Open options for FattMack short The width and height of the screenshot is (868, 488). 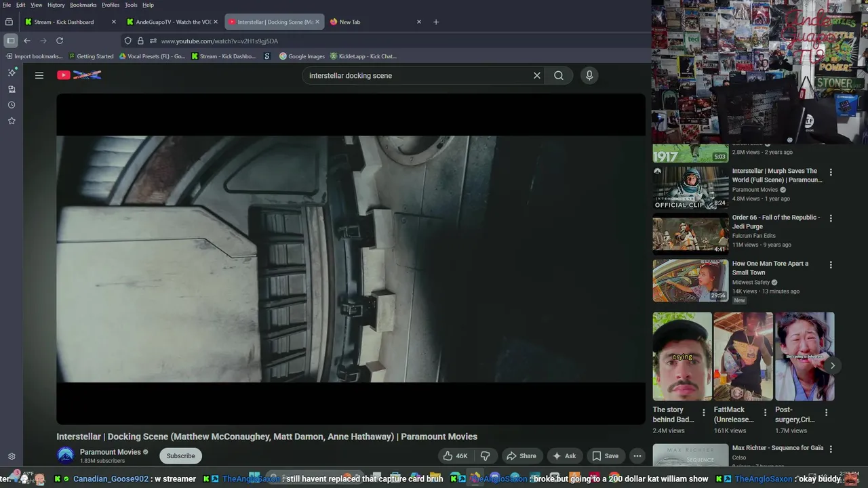point(765,412)
